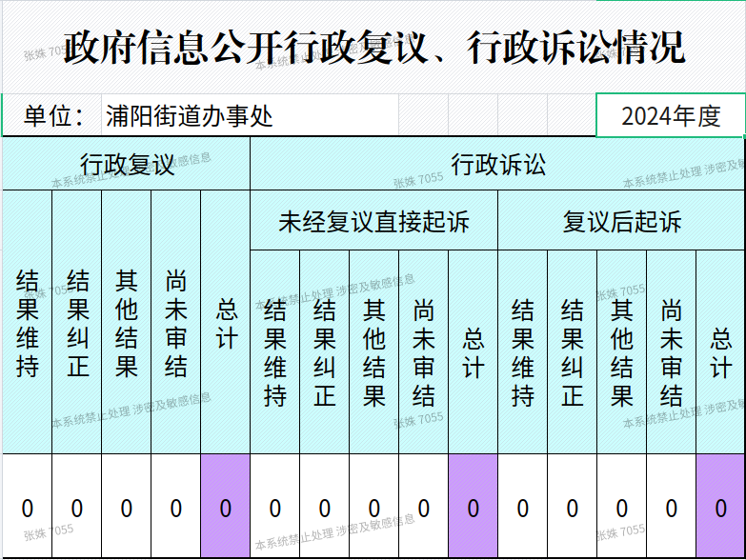Click the title 政府信息公开行政复议、行政诉讼情况
The height and width of the screenshot is (560, 746).
tap(373, 48)
